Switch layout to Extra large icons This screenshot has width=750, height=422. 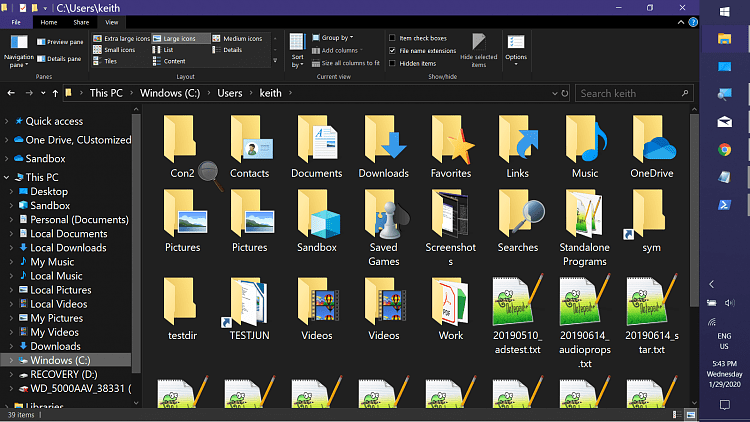121,38
